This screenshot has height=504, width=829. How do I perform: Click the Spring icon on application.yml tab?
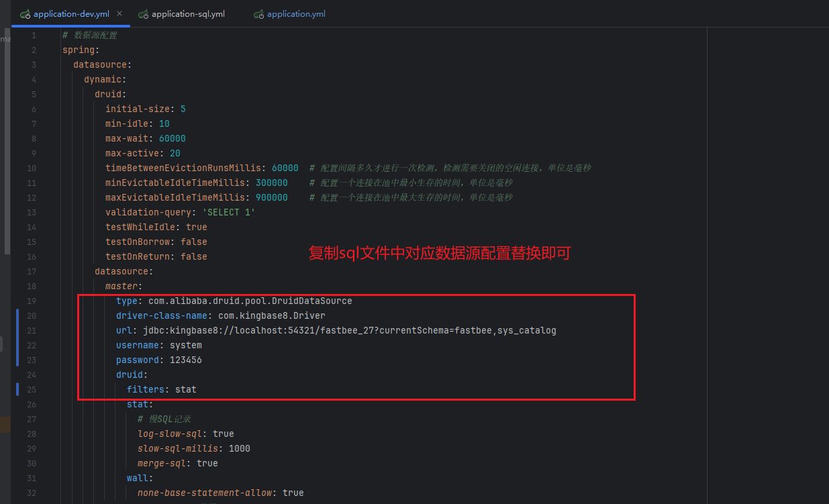tap(258, 14)
